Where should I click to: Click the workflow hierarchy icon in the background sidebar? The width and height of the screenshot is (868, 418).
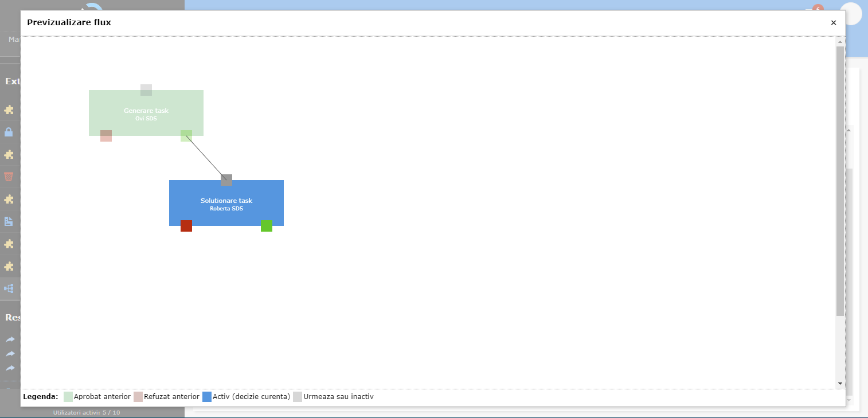point(9,288)
